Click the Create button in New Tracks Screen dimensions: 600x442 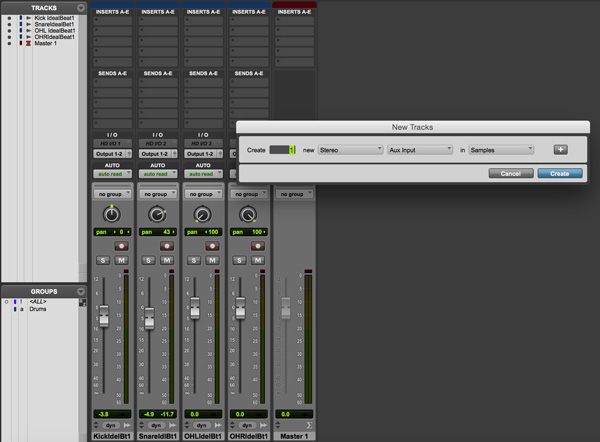(x=560, y=174)
